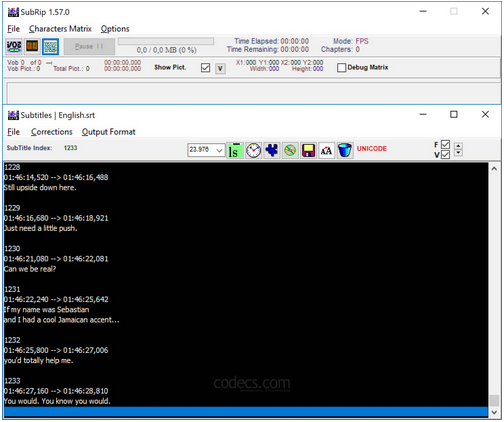
Task: Click the up arrow of the spinner
Action: [459, 146]
